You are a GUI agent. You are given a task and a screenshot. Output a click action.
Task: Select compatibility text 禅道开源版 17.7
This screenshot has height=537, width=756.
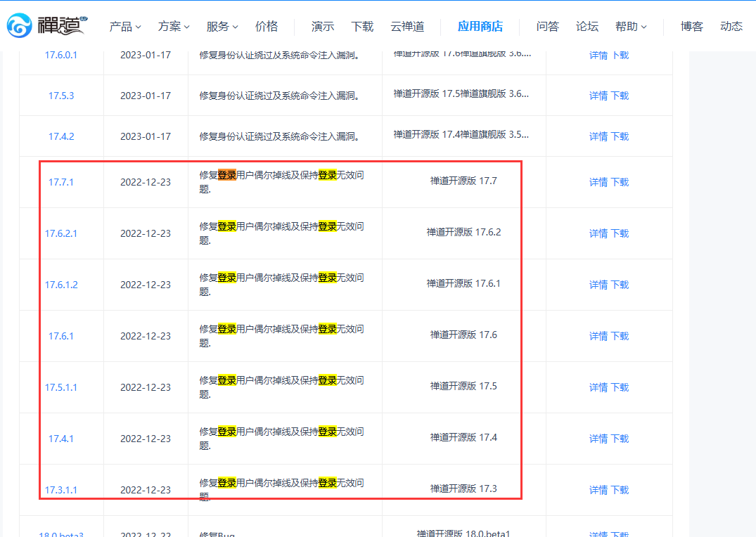click(463, 181)
